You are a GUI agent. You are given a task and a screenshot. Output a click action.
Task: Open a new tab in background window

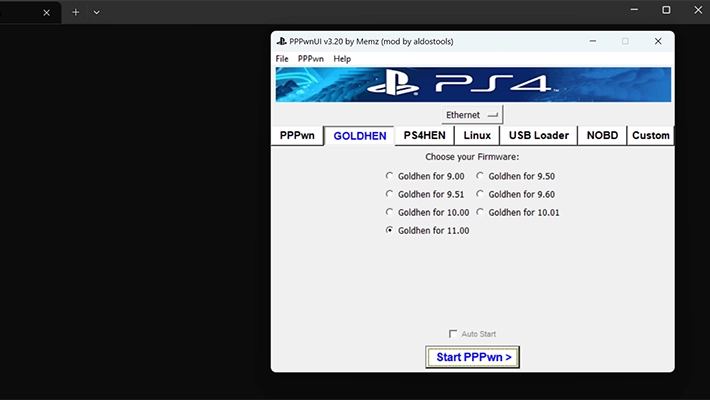point(76,12)
